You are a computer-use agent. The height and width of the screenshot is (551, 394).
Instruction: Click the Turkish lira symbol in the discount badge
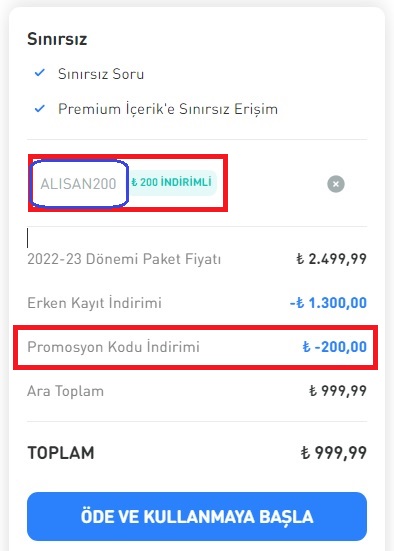click(x=134, y=182)
